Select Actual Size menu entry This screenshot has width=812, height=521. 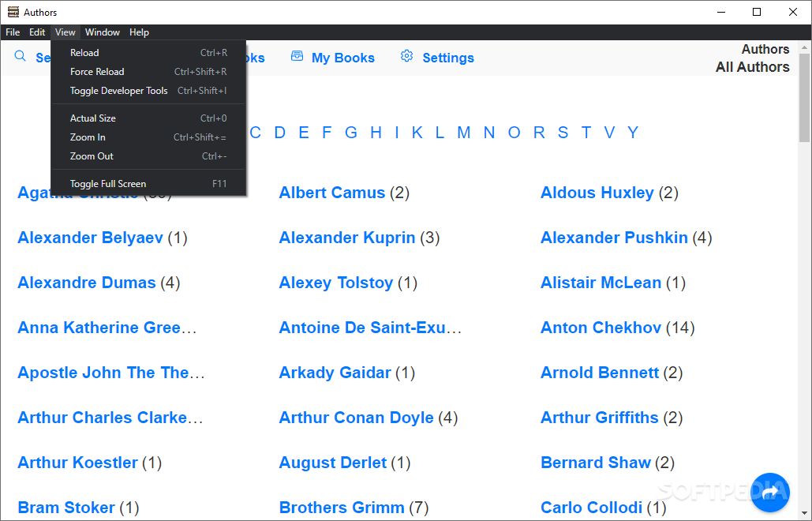point(148,118)
